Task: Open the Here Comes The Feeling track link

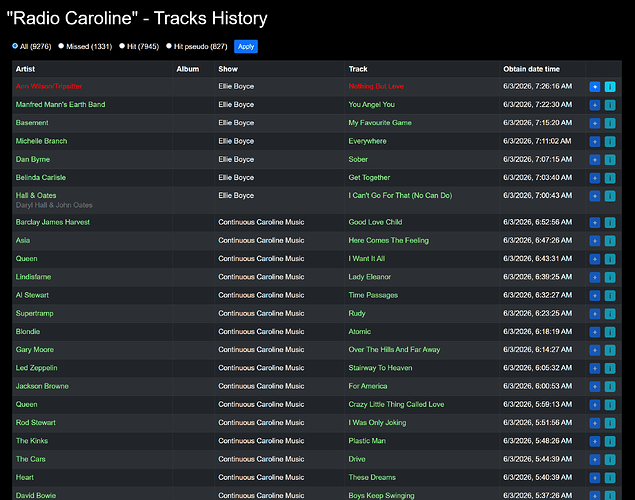Action: click(388, 240)
